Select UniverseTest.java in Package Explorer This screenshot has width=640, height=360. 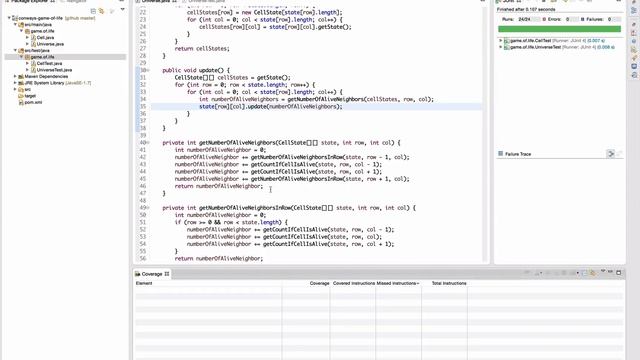tap(54, 70)
